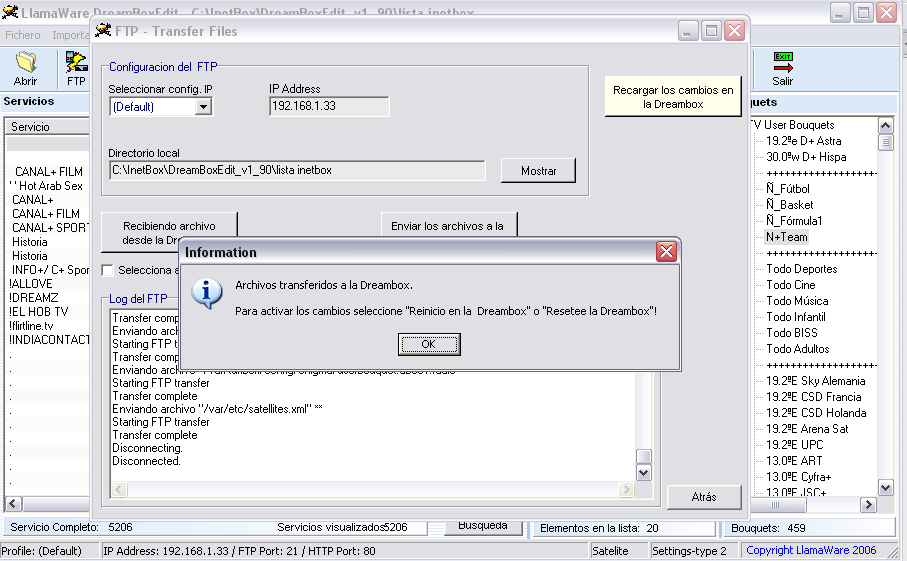
Task: Select the Todo BISS bouquet
Action: coord(792,333)
